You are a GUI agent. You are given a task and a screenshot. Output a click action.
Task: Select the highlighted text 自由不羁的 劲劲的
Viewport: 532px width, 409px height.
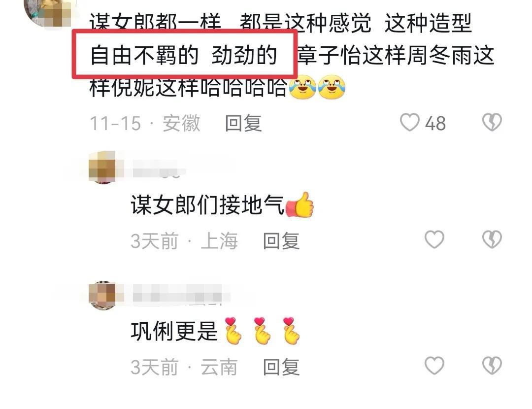[184, 55]
